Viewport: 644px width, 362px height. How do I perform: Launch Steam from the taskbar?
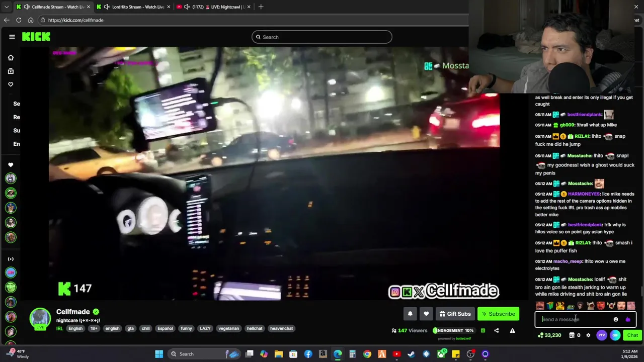(x=411, y=354)
